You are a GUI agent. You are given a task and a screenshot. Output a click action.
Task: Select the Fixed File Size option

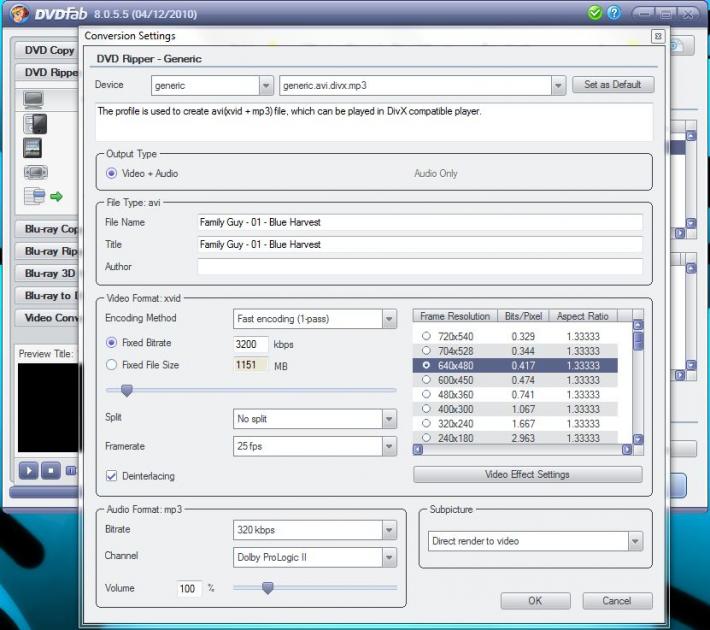click(x=112, y=365)
